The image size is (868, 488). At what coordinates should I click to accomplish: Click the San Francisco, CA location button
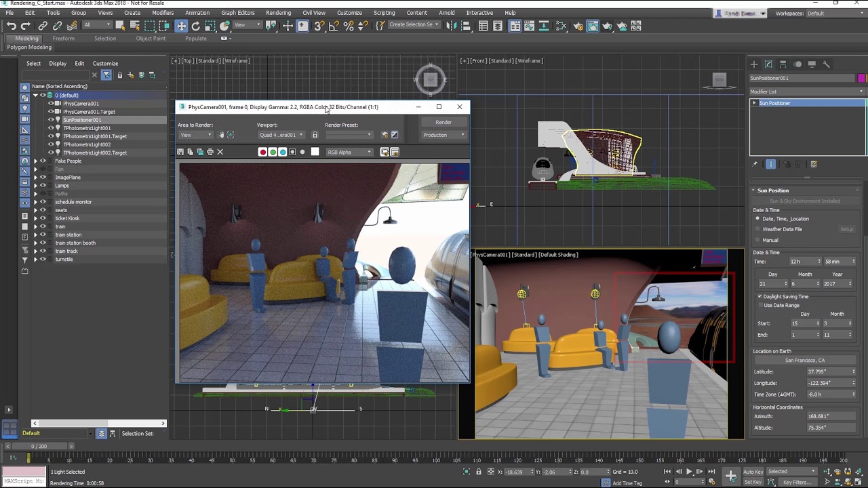point(805,361)
